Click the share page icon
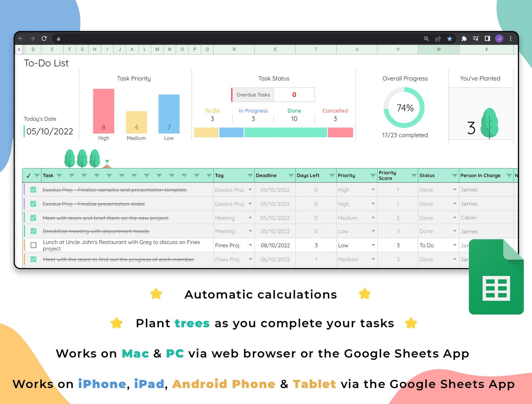This screenshot has height=404, width=532. [x=438, y=39]
